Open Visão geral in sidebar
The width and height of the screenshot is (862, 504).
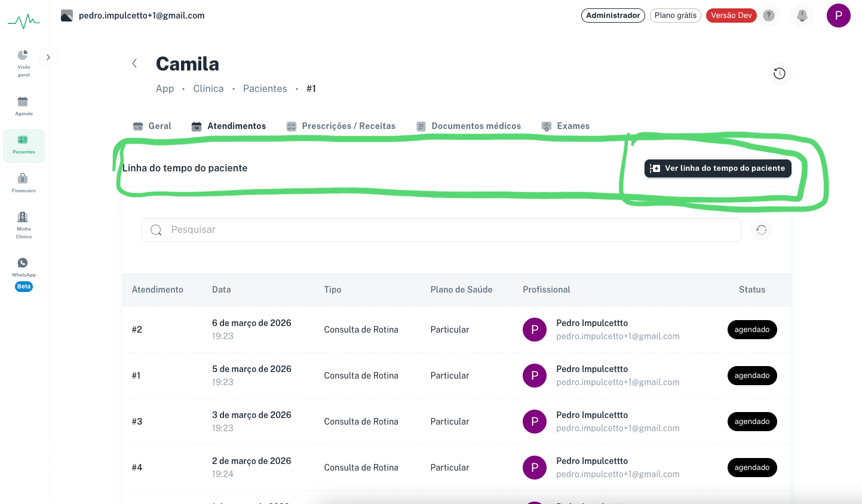pyautogui.click(x=23, y=63)
